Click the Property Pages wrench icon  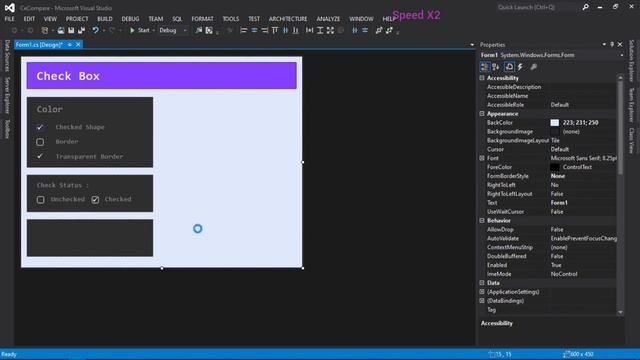click(x=533, y=67)
